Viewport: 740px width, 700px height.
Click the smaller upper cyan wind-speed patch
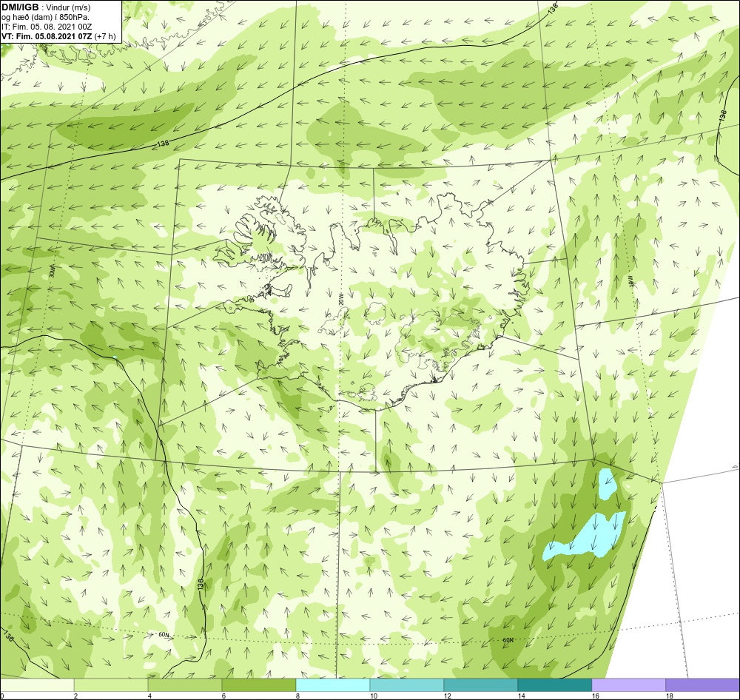point(608,483)
